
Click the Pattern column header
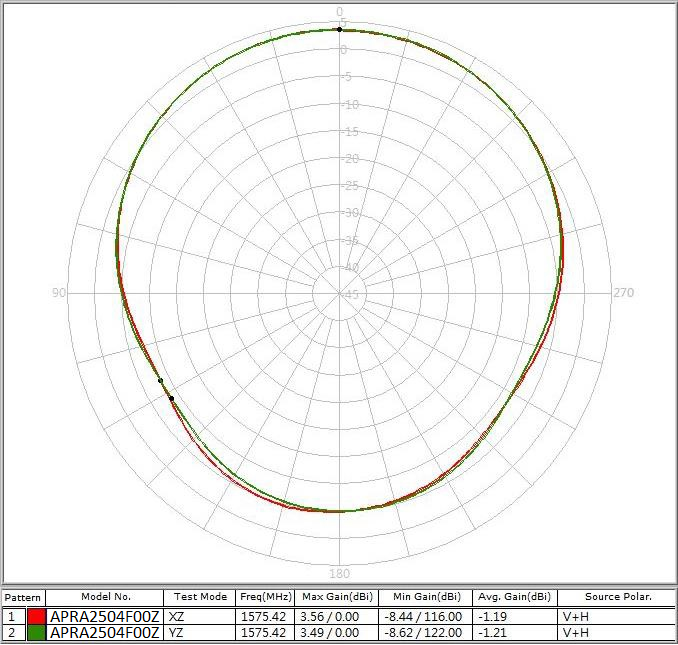(23, 597)
